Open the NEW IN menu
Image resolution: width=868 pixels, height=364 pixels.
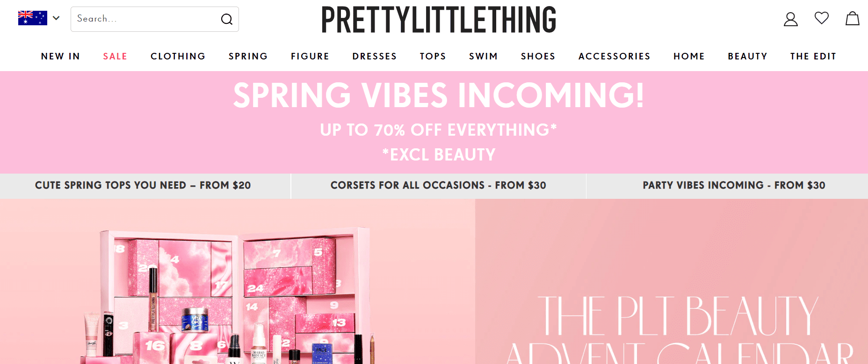[61, 56]
